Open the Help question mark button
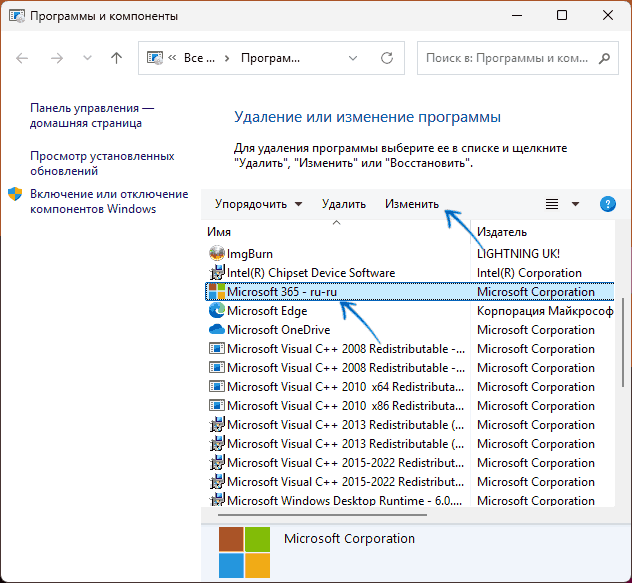Image resolution: width=632 pixels, height=583 pixels. click(607, 204)
